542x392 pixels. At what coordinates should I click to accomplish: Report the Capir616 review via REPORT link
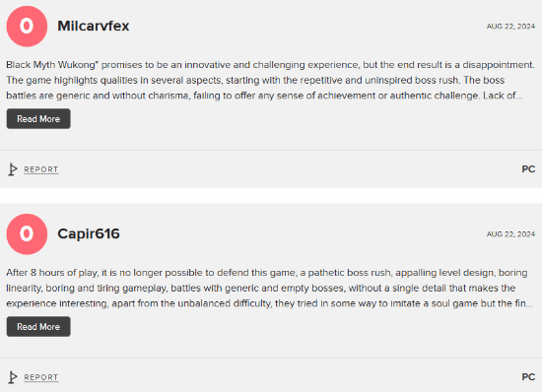coord(40,377)
